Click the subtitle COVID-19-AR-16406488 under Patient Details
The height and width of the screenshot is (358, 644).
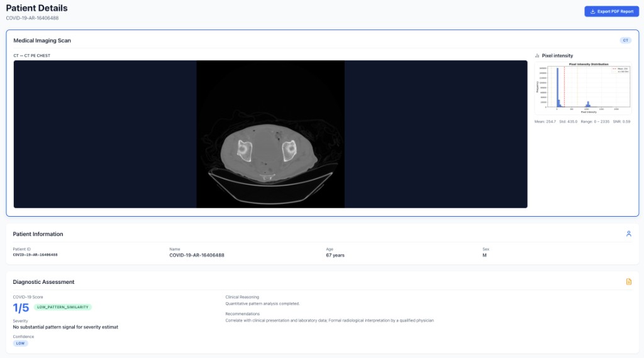coord(32,18)
